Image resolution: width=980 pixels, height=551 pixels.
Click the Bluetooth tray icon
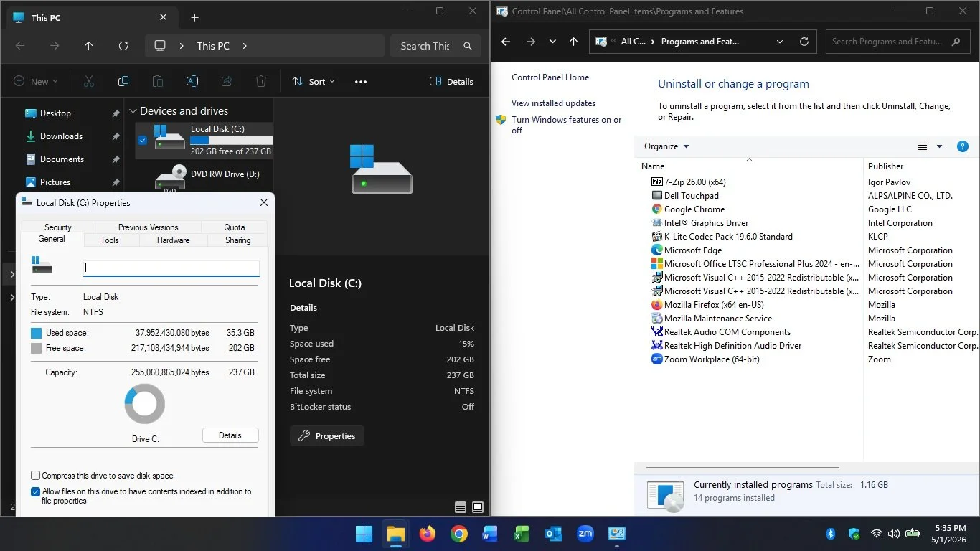(x=831, y=534)
